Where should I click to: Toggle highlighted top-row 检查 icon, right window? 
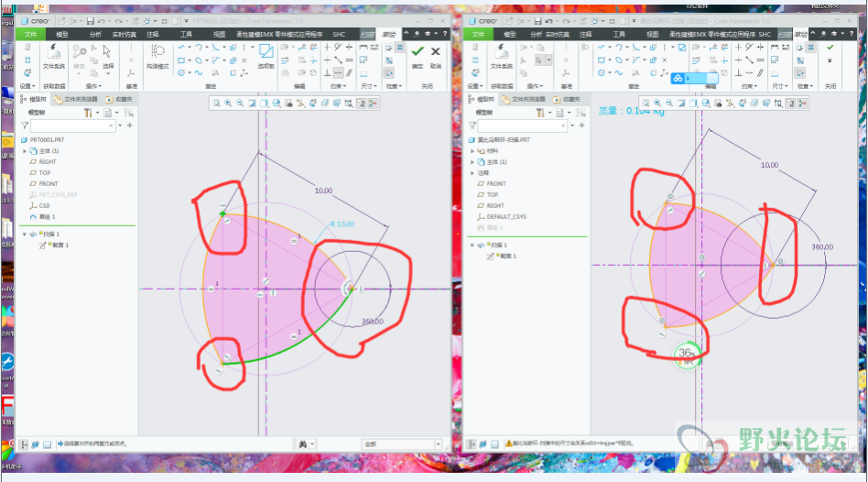(811, 48)
